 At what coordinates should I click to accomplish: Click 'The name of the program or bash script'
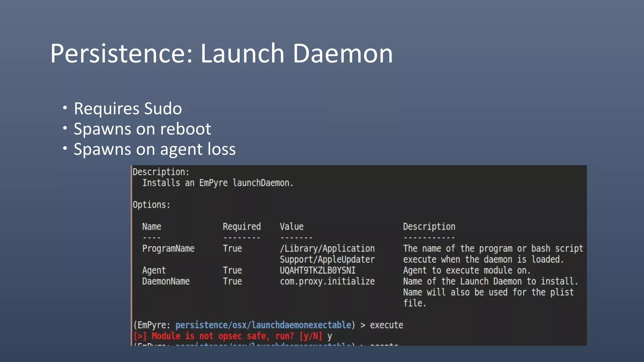tap(493, 249)
